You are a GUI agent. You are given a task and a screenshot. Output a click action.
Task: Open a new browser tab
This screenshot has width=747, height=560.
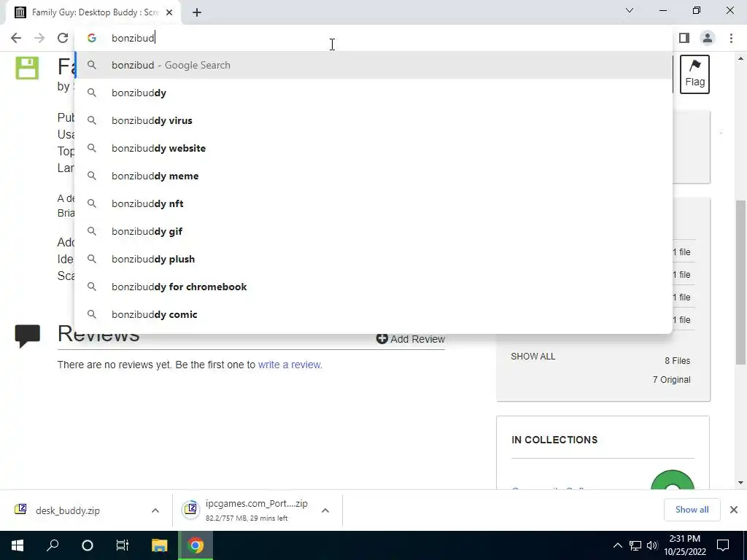[197, 13]
